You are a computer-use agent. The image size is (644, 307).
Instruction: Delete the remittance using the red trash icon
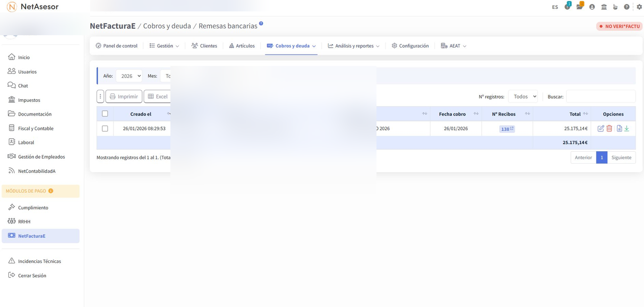[x=609, y=128]
